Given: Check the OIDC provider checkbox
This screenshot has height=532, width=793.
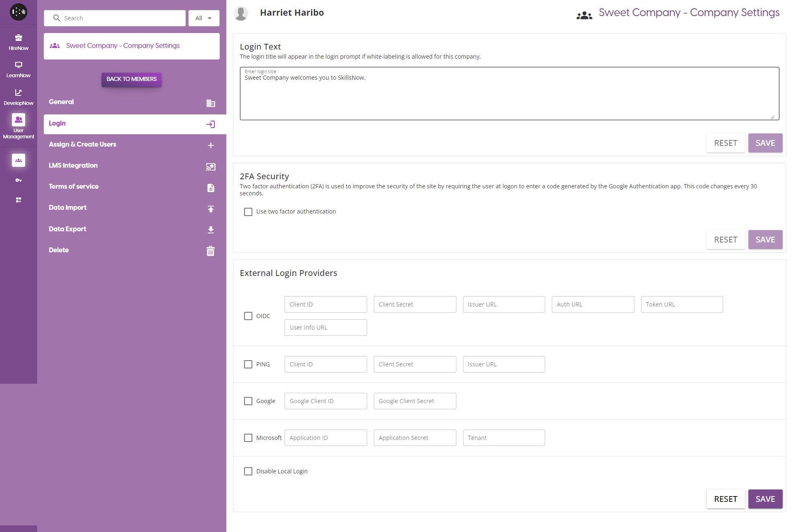Looking at the screenshot, I should [248, 316].
